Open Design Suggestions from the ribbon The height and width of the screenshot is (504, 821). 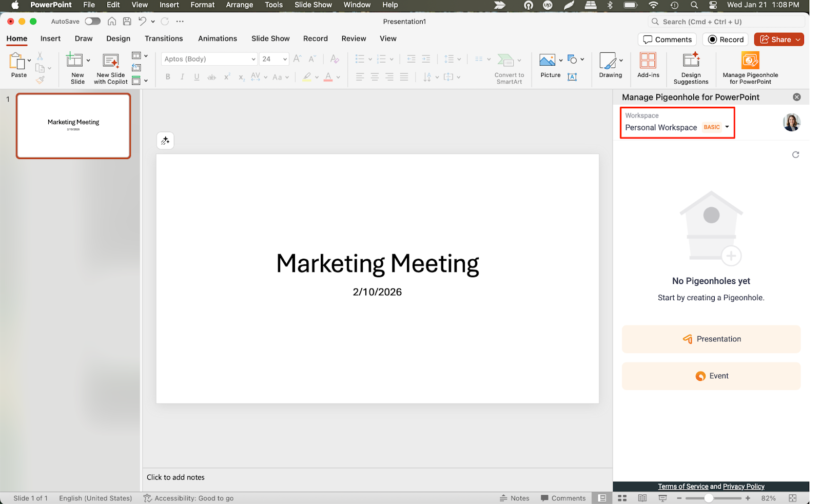691,61
